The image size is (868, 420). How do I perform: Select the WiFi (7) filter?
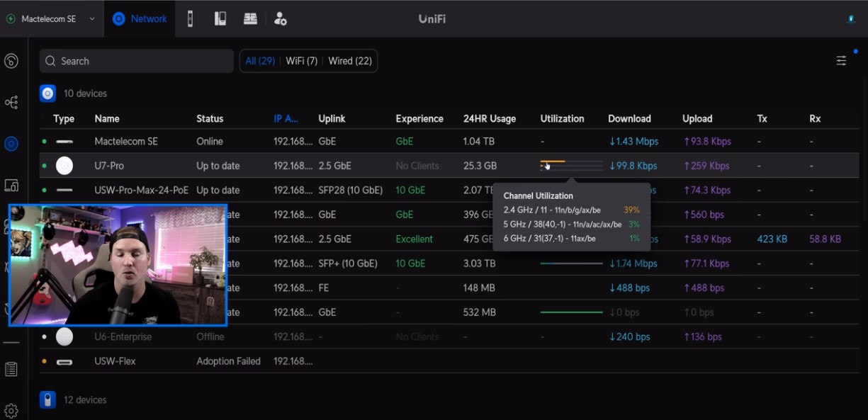pyautogui.click(x=302, y=61)
